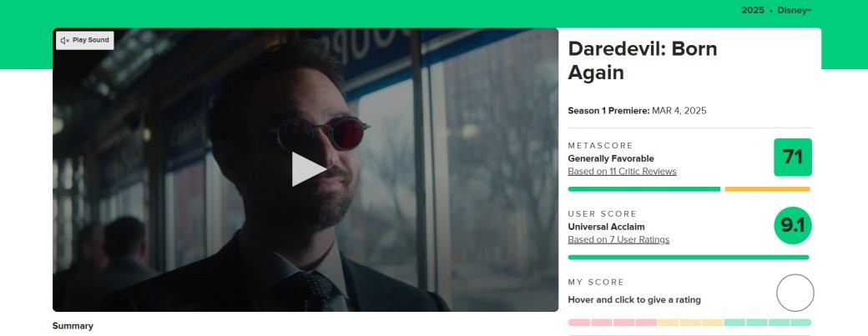Open the Based on 7 User Ratings link
Screen dimensions: 868x336
(618, 239)
